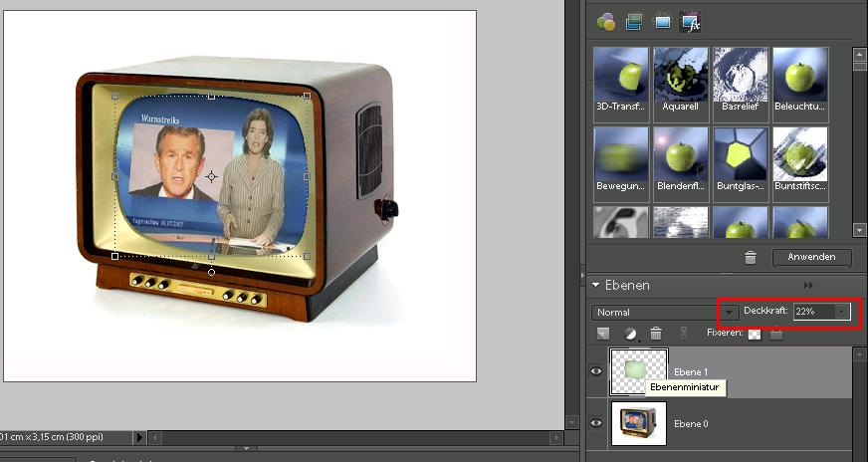
Task: Select the Ebene 0 layer name
Action: click(x=691, y=424)
